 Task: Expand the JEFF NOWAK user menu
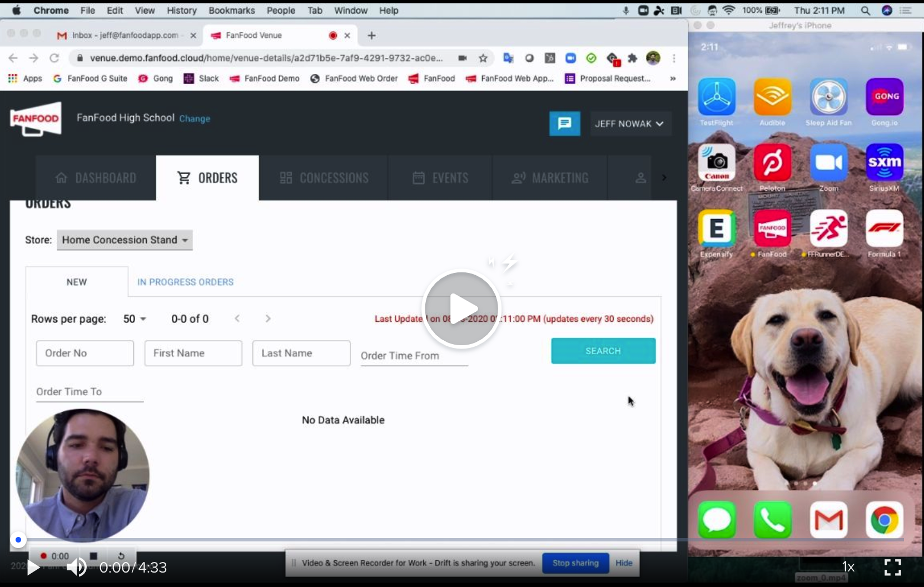point(630,123)
